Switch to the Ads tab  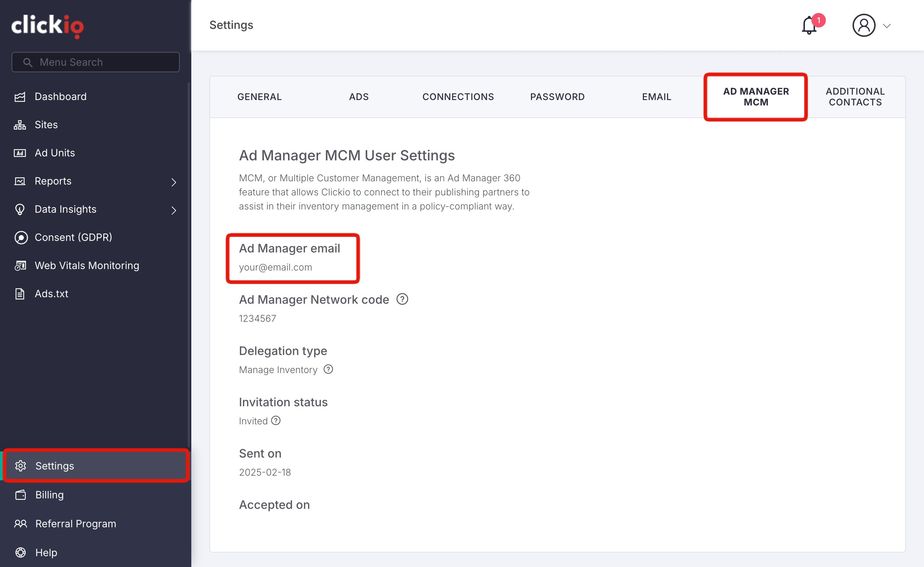click(359, 97)
